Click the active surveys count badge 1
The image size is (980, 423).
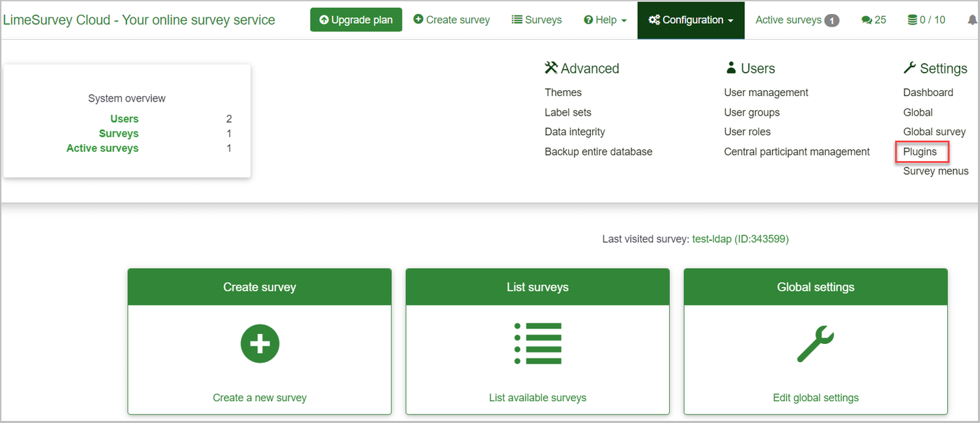(x=832, y=20)
